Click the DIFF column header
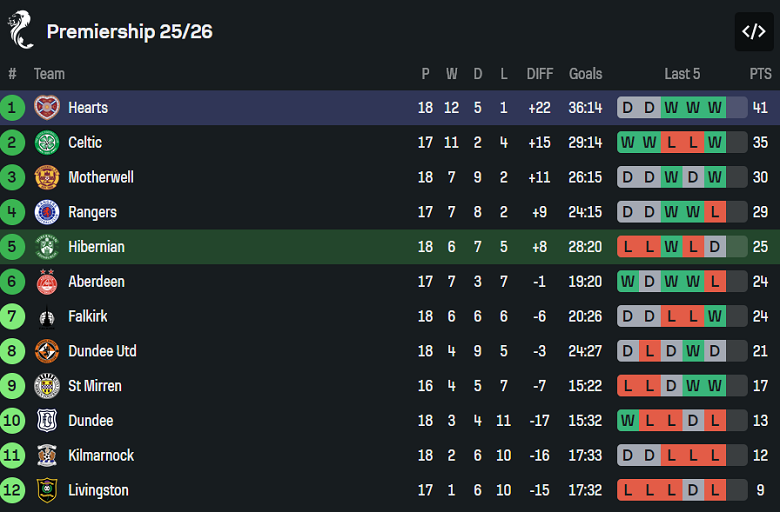This screenshot has width=780, height=512. coord(540,73)
